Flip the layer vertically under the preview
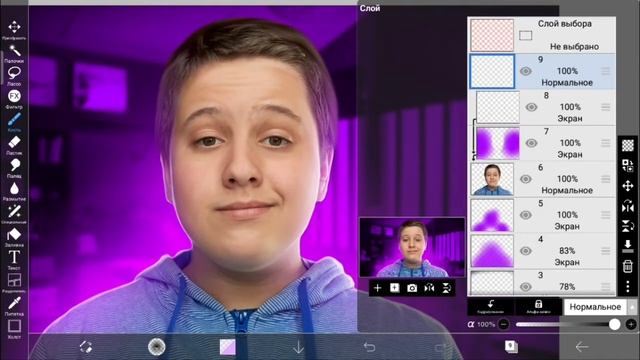Viewport: 640px width, 360px height. coord(447,288)
